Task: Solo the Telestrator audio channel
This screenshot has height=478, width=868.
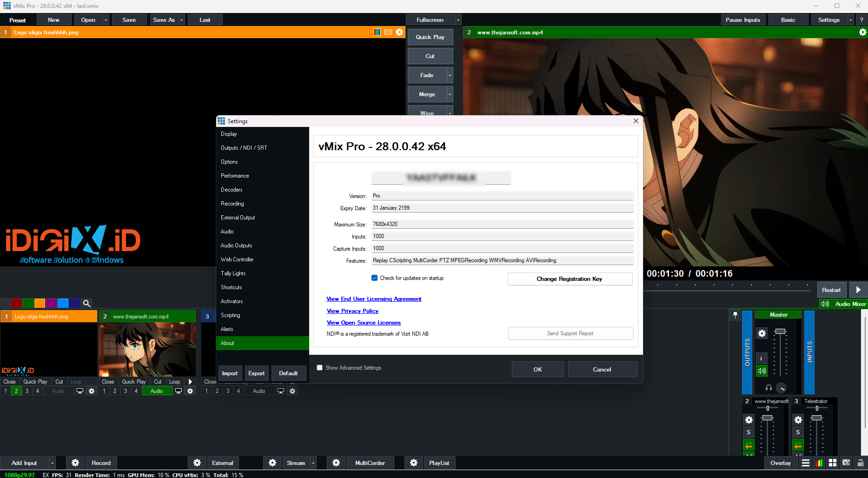Action: (798, 432)
